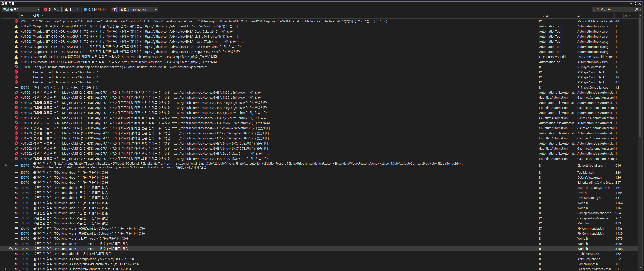Select the UHT001 'given include must appear' description
The height and width of the screenshot is (271, 644).
coord(120,67)
